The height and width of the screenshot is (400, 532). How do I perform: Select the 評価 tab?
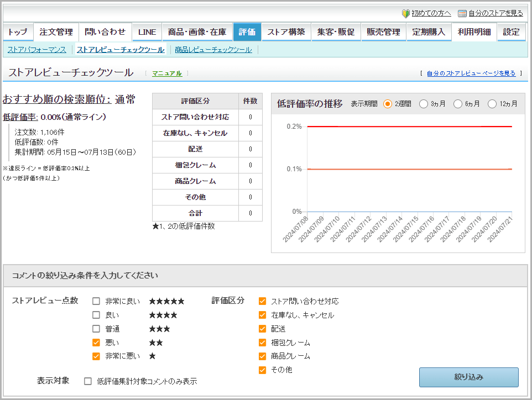tap(247, 32)
